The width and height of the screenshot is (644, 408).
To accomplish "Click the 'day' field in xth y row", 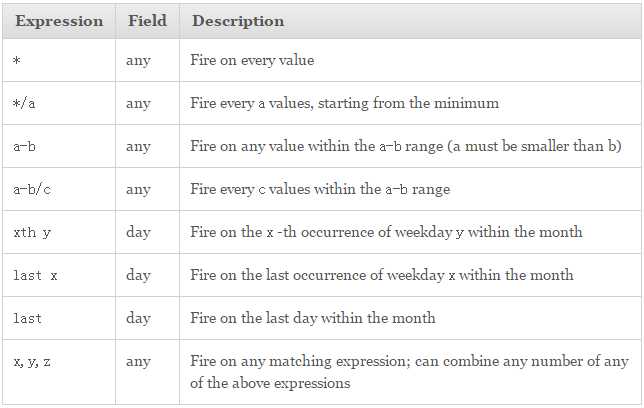I will (138, 233).
